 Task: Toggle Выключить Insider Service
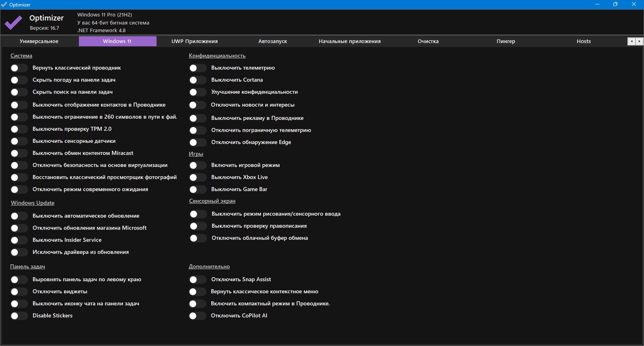(19, 240)
